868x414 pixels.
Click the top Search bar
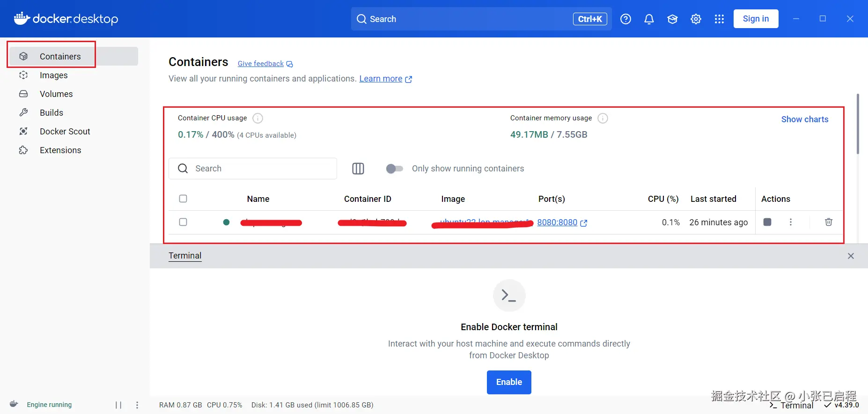tap(481, 19)
